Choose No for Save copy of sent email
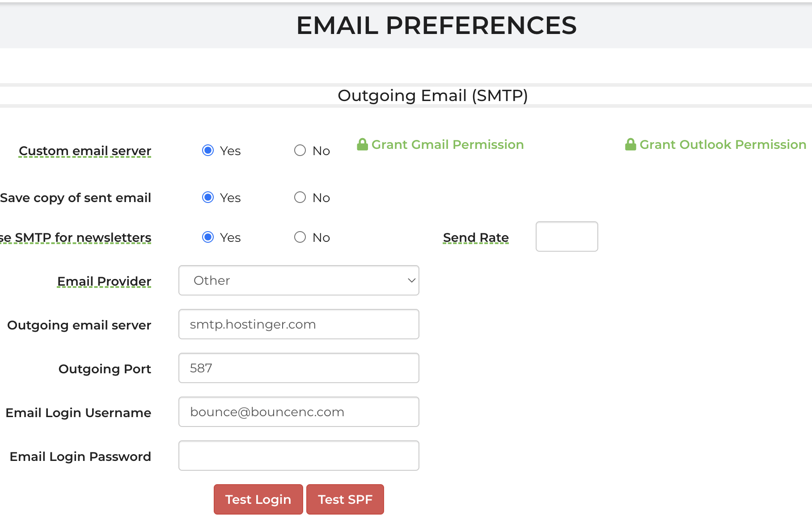The image size is (812, 532). click(300, 197)
